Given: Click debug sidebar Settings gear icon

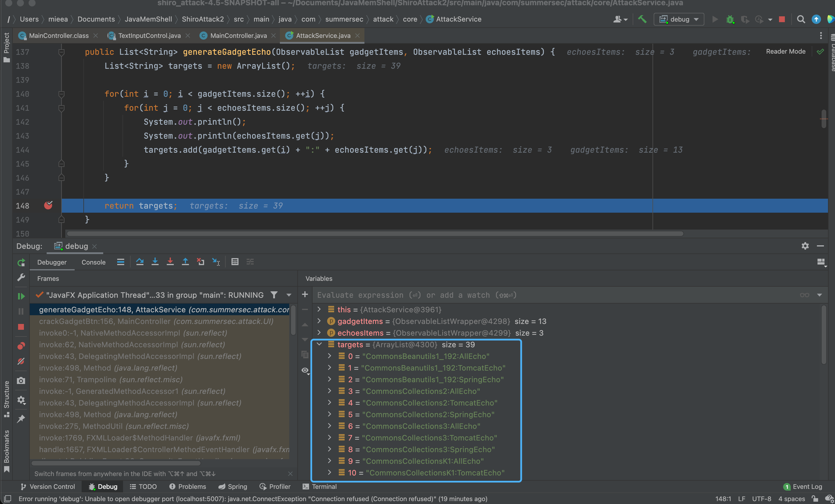Looking at the screenshot, I should pos(21,400).
